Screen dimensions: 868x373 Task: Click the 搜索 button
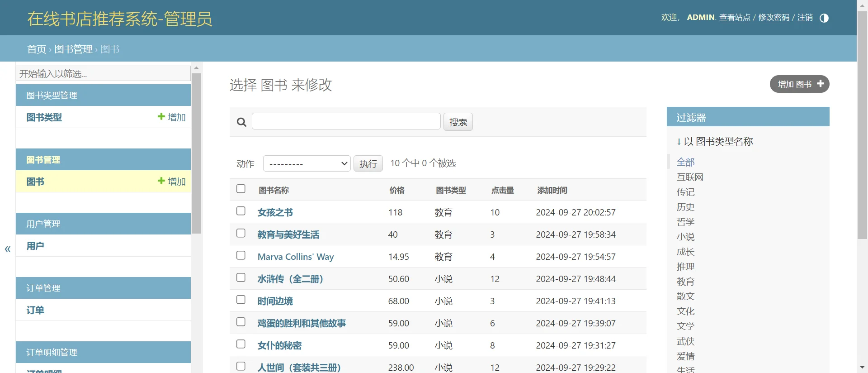click(x=458, y=122)
